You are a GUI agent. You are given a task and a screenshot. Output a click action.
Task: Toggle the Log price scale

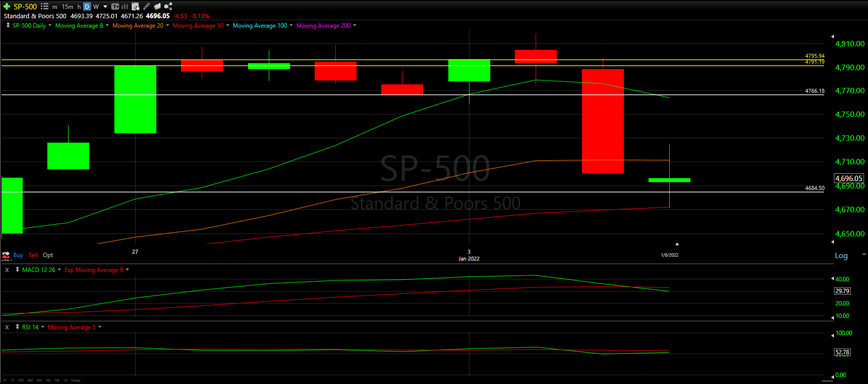tap(841, 256)
